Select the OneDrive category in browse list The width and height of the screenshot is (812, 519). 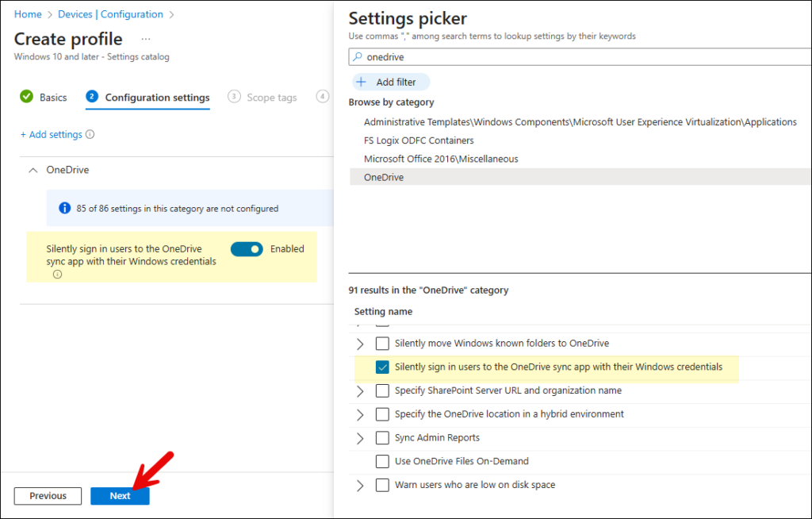[x=580, y=177]
